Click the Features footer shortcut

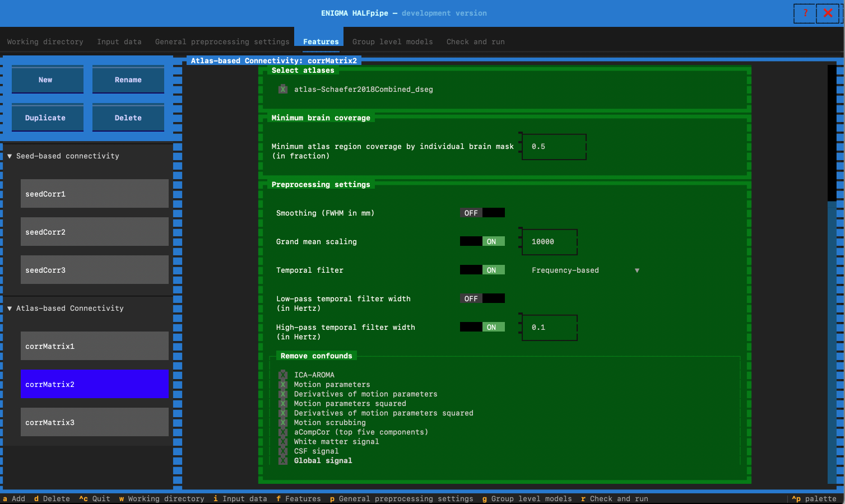pyautogui.click(x=299, y=499)
